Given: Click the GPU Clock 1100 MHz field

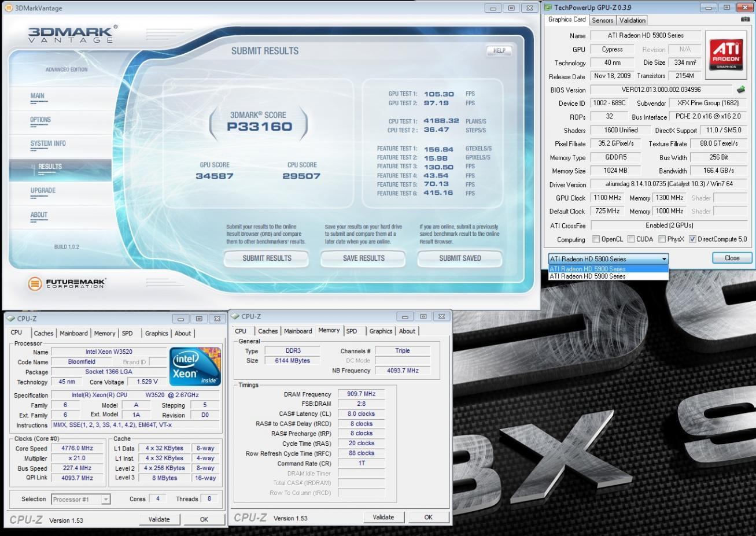Looking at the screenshot, I should pos(607,198).
